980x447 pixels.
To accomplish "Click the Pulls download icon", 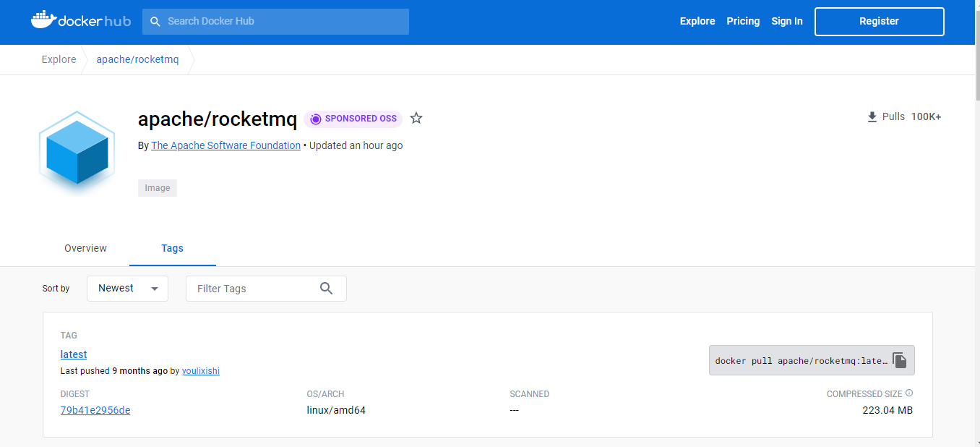I will [872, 117].
